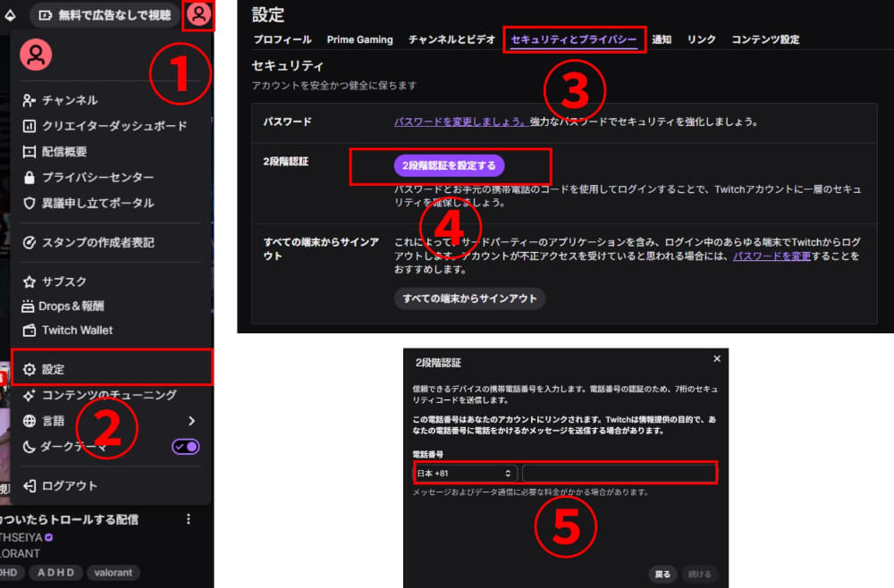Switch to the プロフィール settings tab

(283, 39)
